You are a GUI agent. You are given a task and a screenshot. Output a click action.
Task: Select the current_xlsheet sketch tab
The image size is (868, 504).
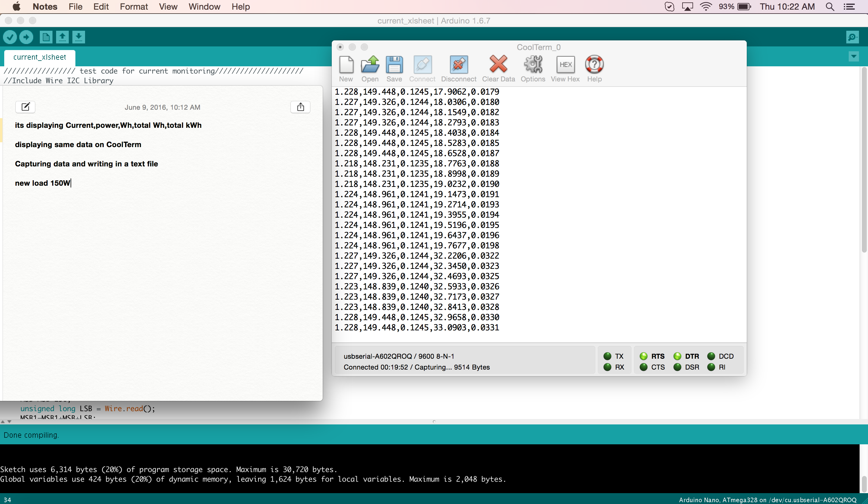click(x=40, y=57)
